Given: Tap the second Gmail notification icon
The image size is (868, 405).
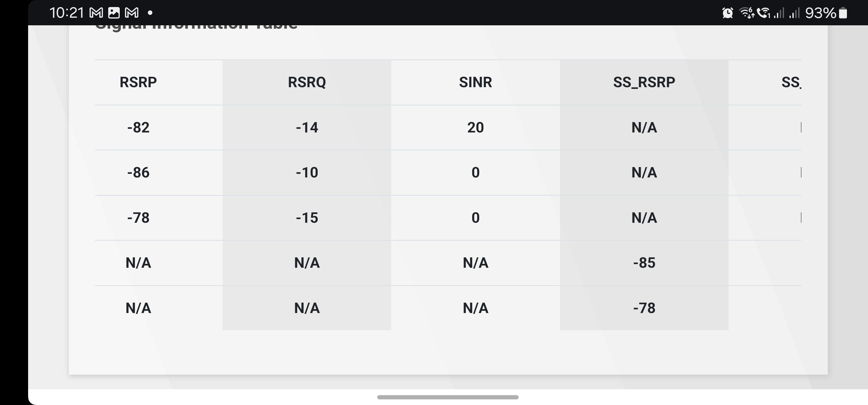Looking at the screenshot, I should point(132,13).
